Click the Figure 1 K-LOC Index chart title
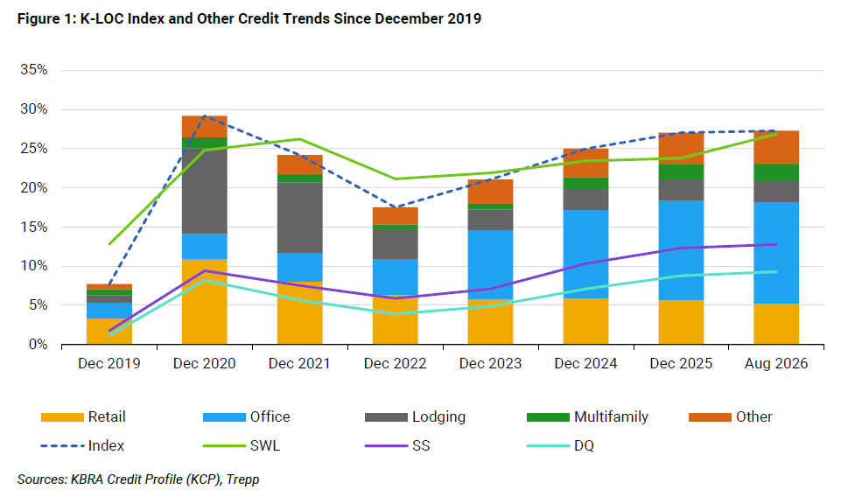Viewport: 862px width, 504px height. 249,18
